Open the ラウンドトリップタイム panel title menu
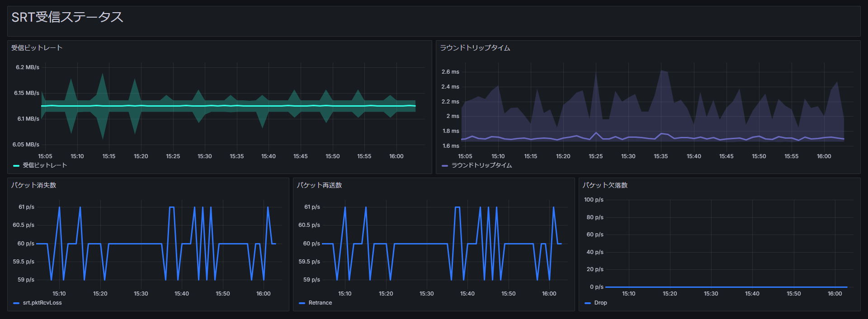This screenshot has width=868, height=319. [475, 48]
